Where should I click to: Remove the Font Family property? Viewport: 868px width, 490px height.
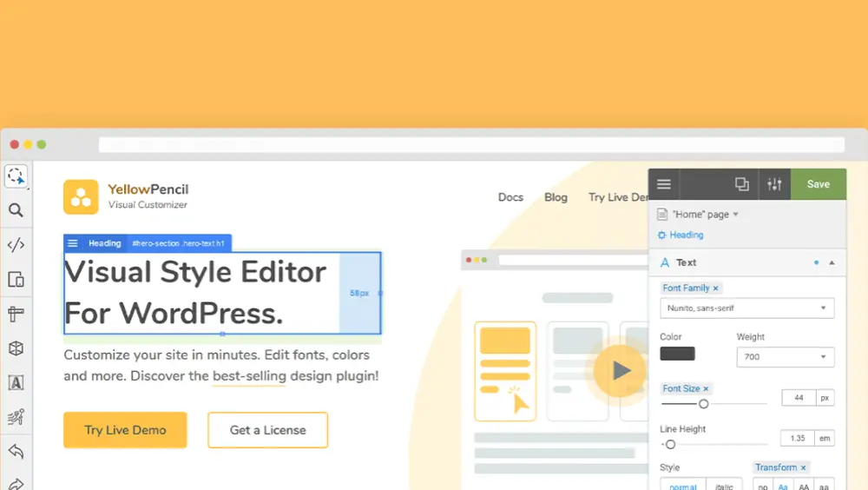point(716,288)
